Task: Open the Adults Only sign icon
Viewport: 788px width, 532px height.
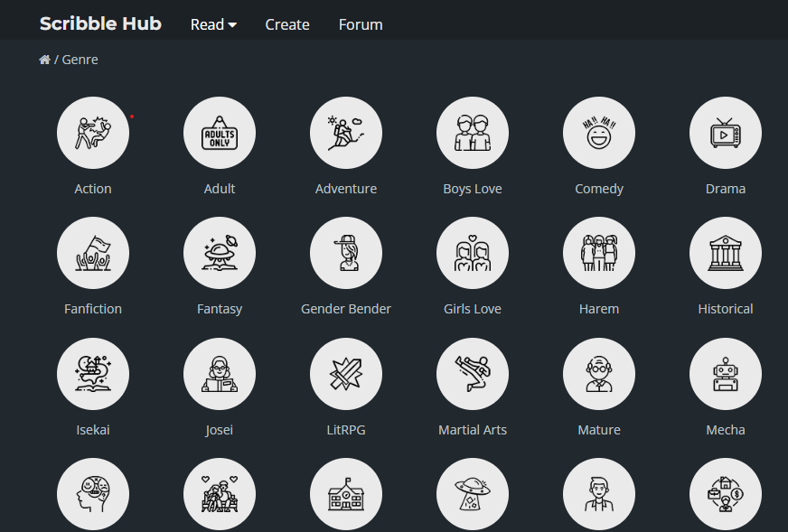Action: 220,134
